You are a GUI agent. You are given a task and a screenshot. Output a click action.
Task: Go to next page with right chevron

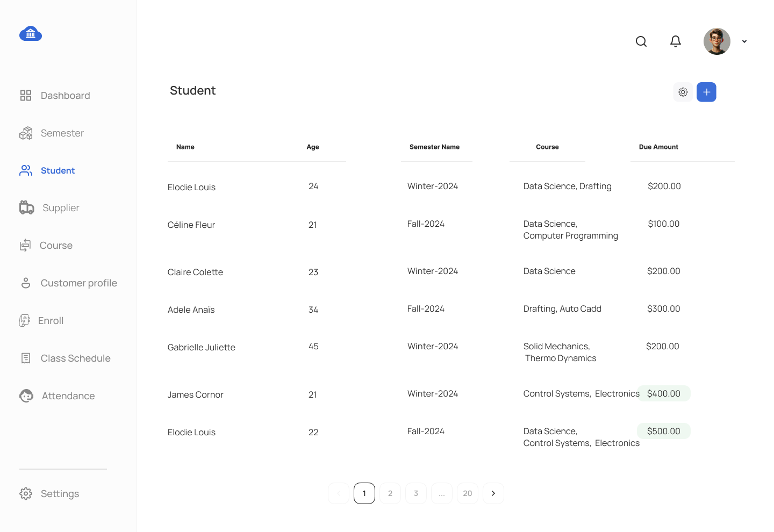coord(493,493)
